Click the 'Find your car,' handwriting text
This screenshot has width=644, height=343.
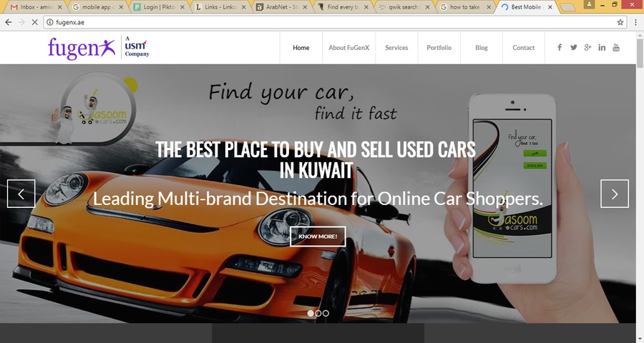[x=281, y=92]
